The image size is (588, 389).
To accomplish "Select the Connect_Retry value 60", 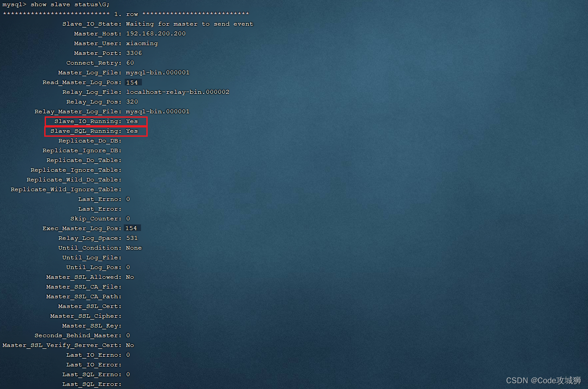I will coord(130,63).
